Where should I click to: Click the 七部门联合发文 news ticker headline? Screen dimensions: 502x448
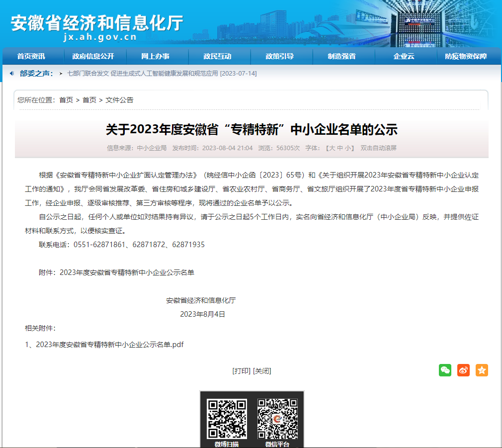tap(162, 74)
